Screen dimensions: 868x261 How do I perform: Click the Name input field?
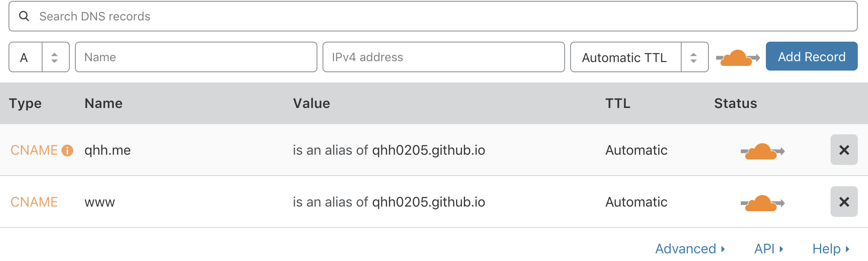coord(196,57)
